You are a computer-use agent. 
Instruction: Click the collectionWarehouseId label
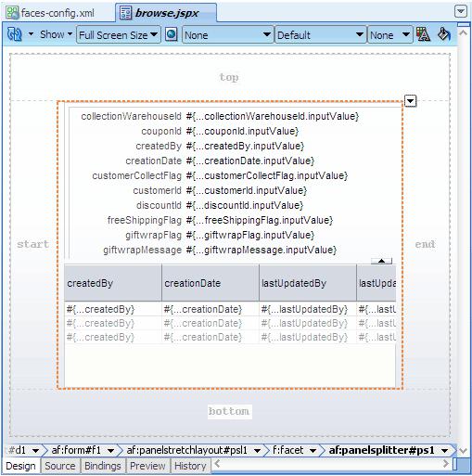click(131, 116)
